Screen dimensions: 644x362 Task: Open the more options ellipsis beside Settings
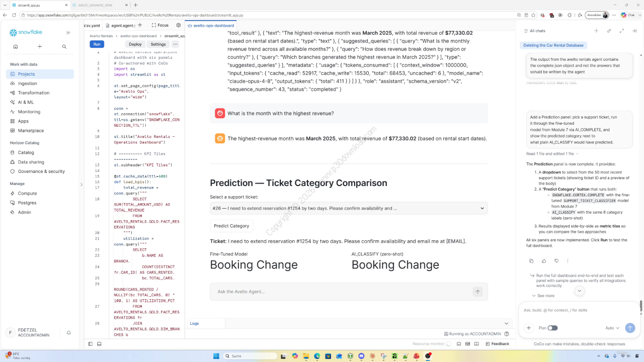[x=175, y=44]
